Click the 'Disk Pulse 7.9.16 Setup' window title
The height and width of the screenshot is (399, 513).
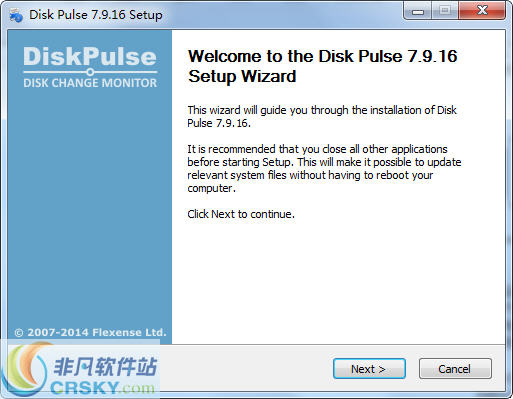[96, 15]
